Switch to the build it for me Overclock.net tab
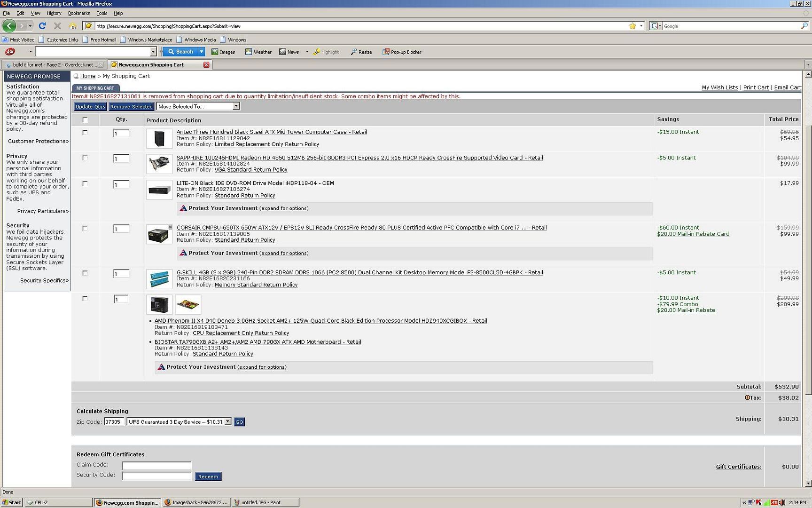The height and width of the screenshot is (508, 812). coord(54,65)
